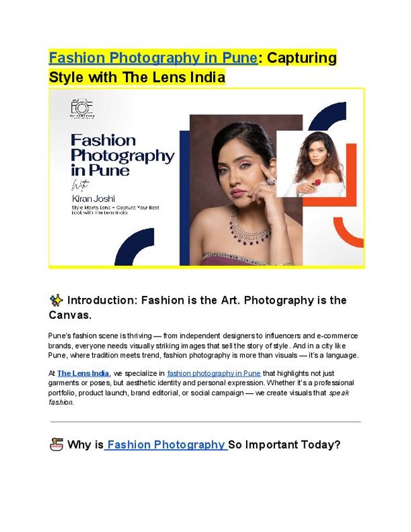Click the handwritten 'with' script graphic

tap(80, 185)
